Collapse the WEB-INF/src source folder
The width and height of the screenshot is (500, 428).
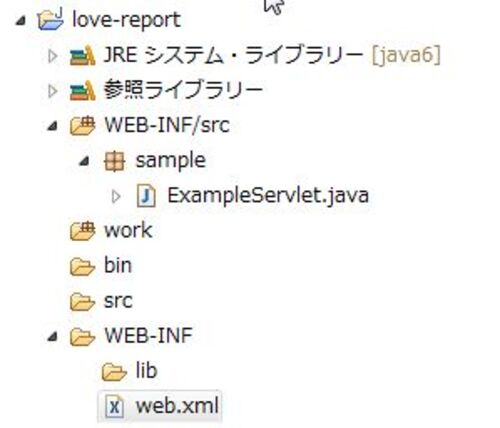[x=52, y=126]
